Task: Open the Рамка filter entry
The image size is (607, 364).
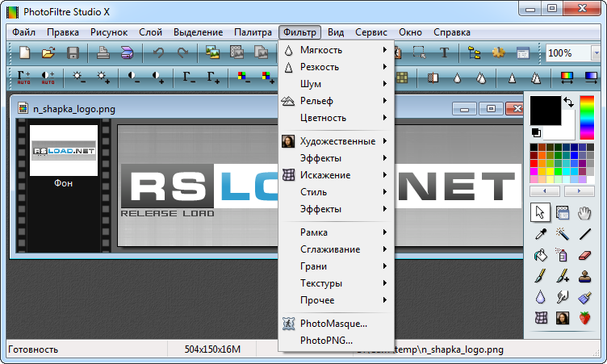Action: pyautogui.click(x=336, y=232)
